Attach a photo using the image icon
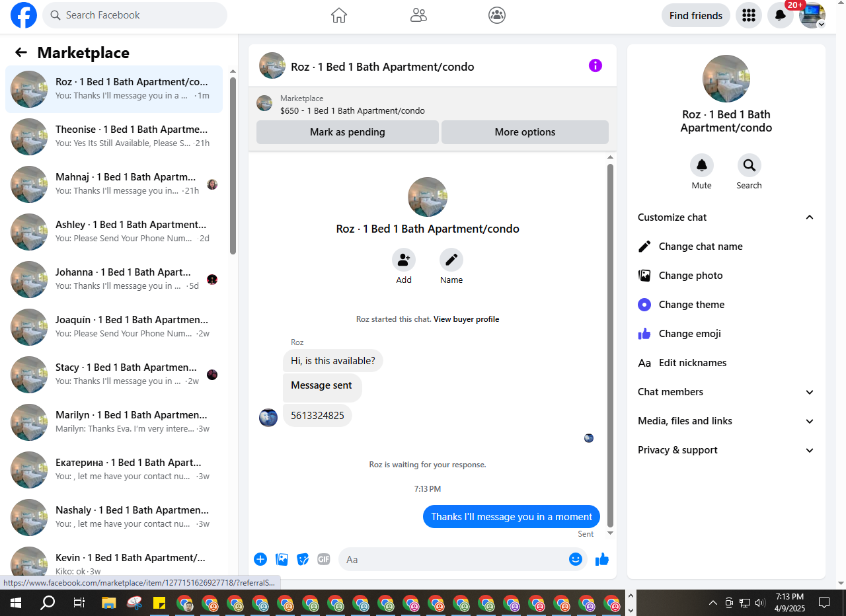The height and width of the screenshot is (616, 846). (282, 559)
